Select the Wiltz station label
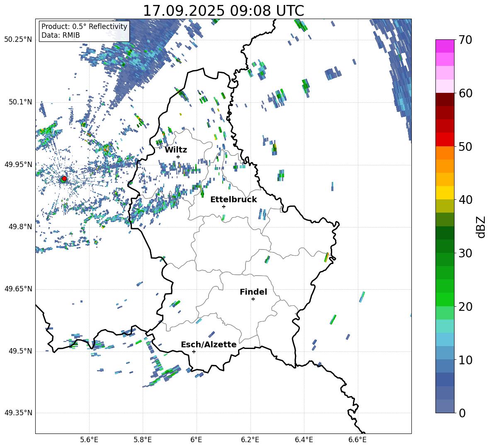The height and width of the screenshot is (448, 491). click(x=176, y=150)
